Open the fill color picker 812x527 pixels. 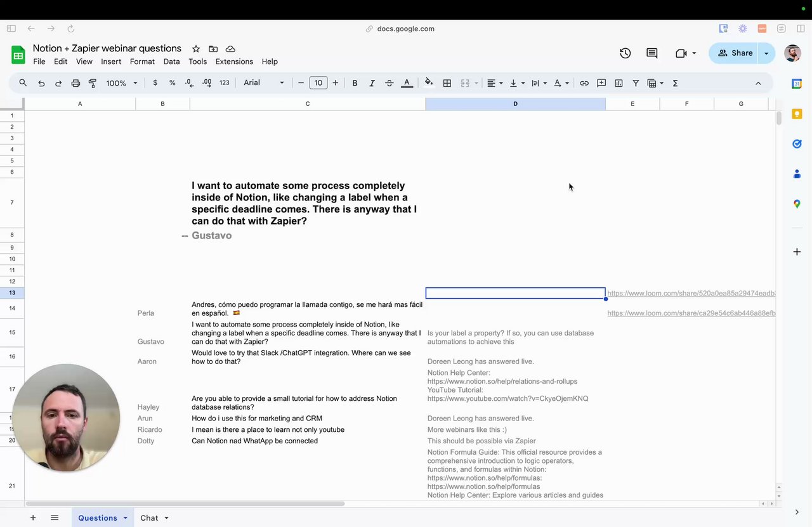click(x=429, y=82)
